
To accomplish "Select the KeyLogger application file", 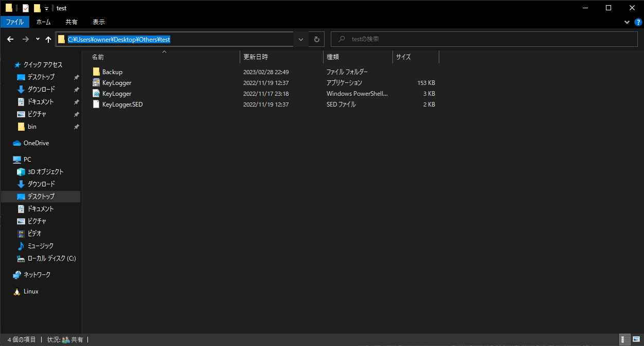I will pyautogui.click(x=117, y=83).
